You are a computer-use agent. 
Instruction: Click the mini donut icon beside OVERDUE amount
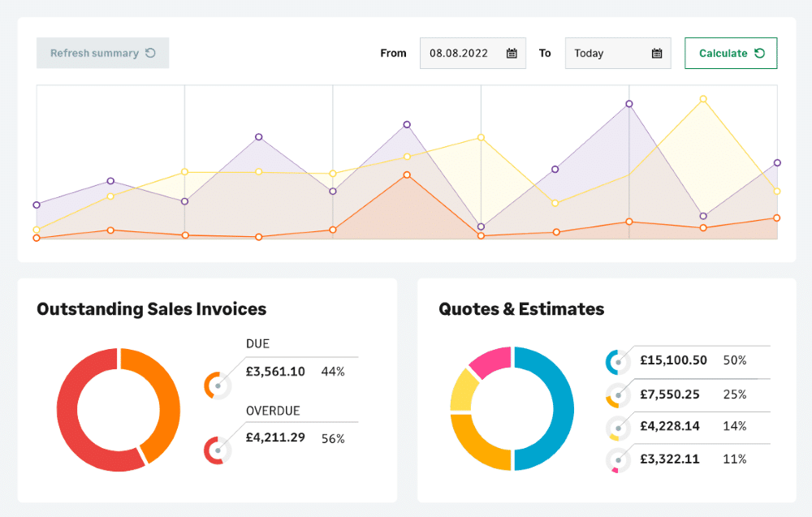point(217,450)
